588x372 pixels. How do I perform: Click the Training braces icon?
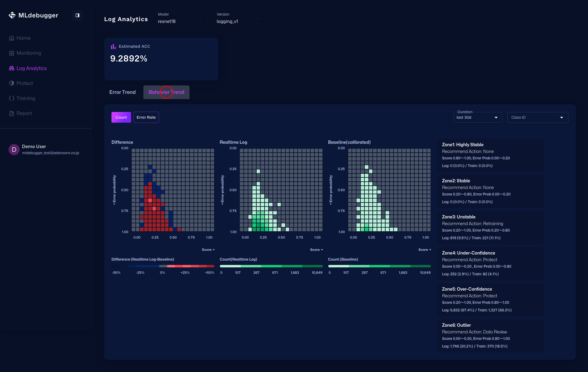[12, 98]
